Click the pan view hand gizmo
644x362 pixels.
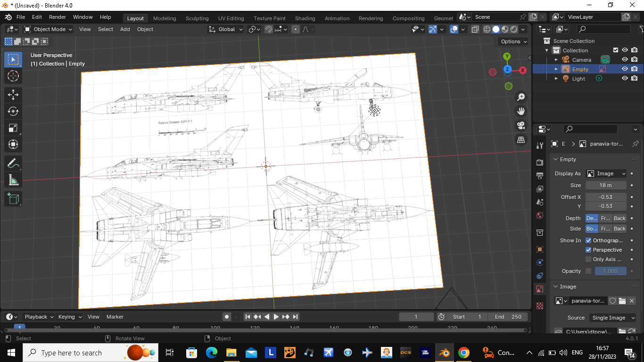point(521,111)
